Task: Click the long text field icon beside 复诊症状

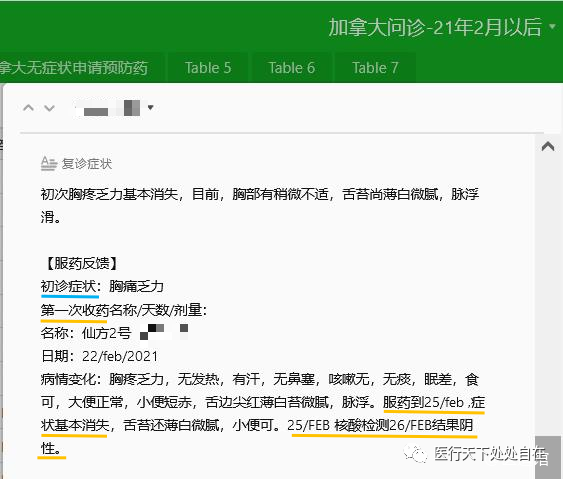Action: point(49,164)
